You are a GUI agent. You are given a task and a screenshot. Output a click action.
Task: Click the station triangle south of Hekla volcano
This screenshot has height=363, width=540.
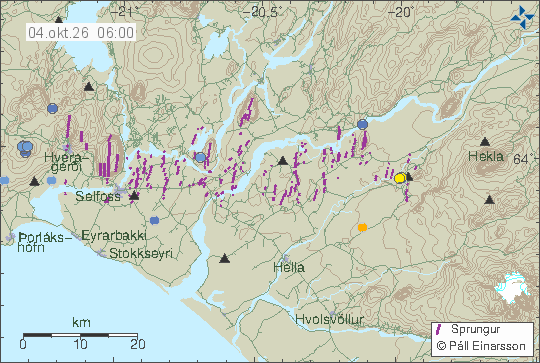(489, 199)
